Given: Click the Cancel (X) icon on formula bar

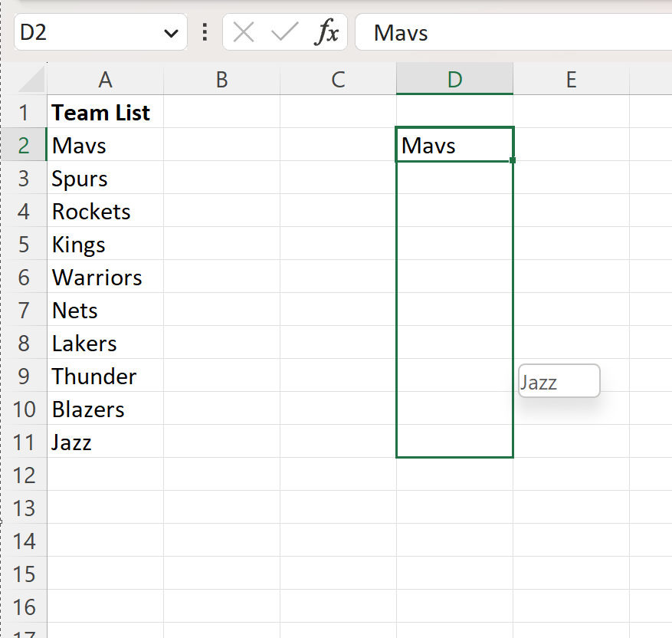Looking at the screenshot, I should pyautogui.click(x=244, y=32).
